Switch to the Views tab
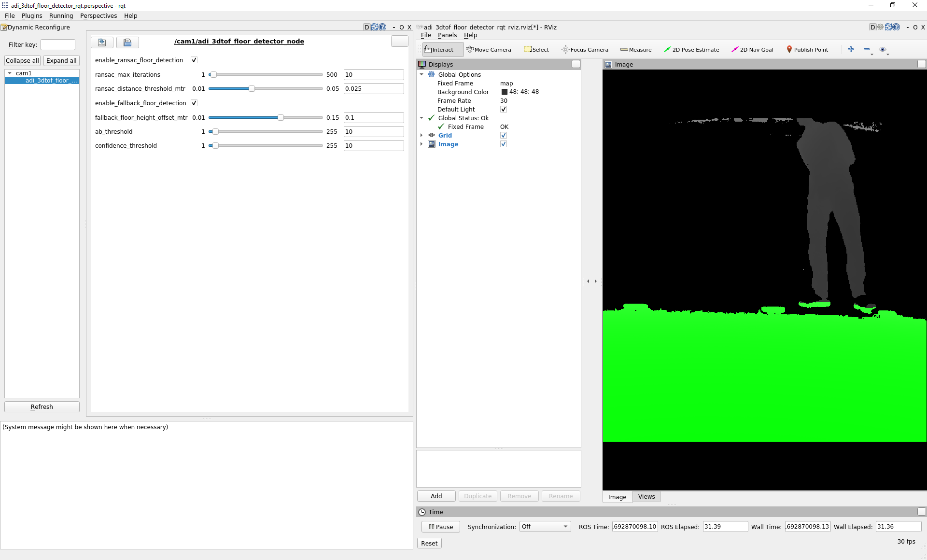 [x=646, y=497]
